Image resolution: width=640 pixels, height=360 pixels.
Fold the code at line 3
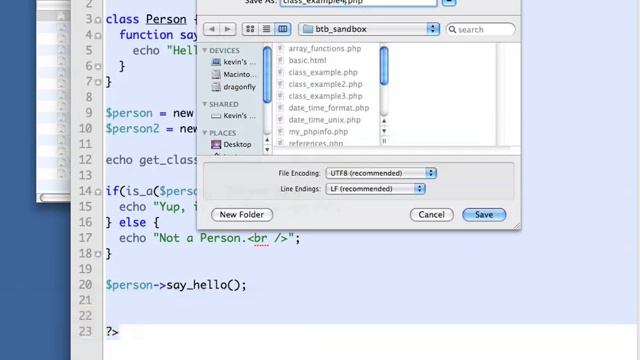coord(98,20)
